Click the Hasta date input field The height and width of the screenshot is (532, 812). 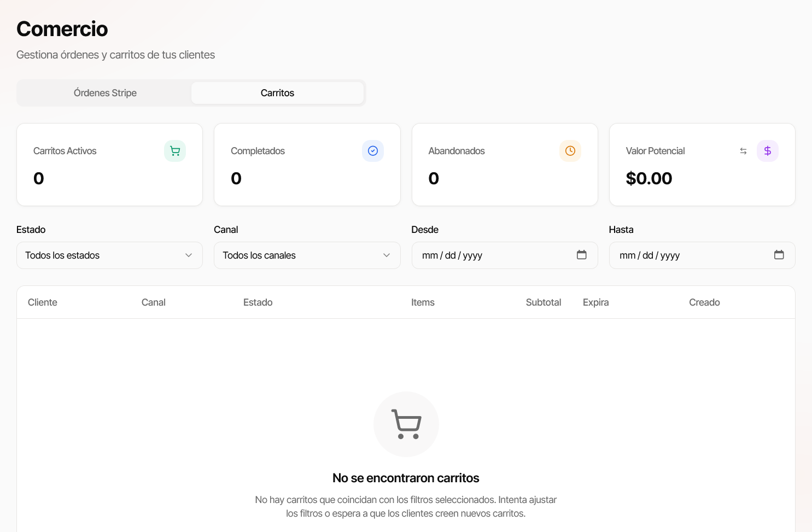tap(702, 255)
